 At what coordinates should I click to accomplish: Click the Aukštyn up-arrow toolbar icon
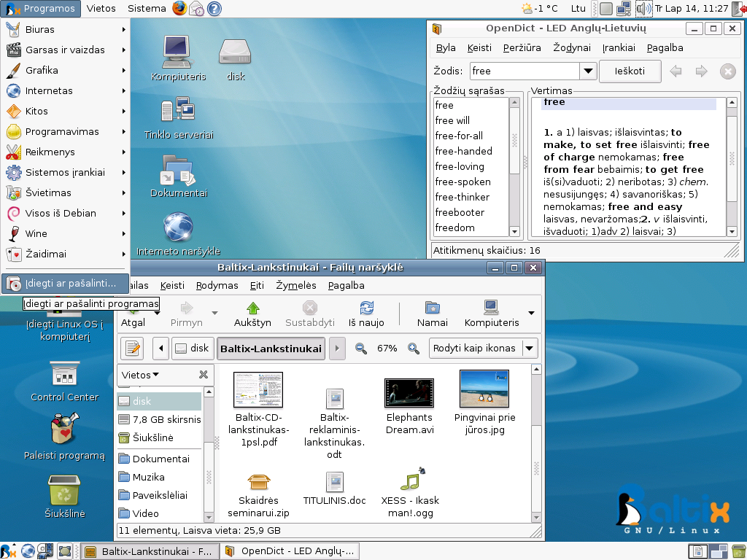[x=252, y=308]
